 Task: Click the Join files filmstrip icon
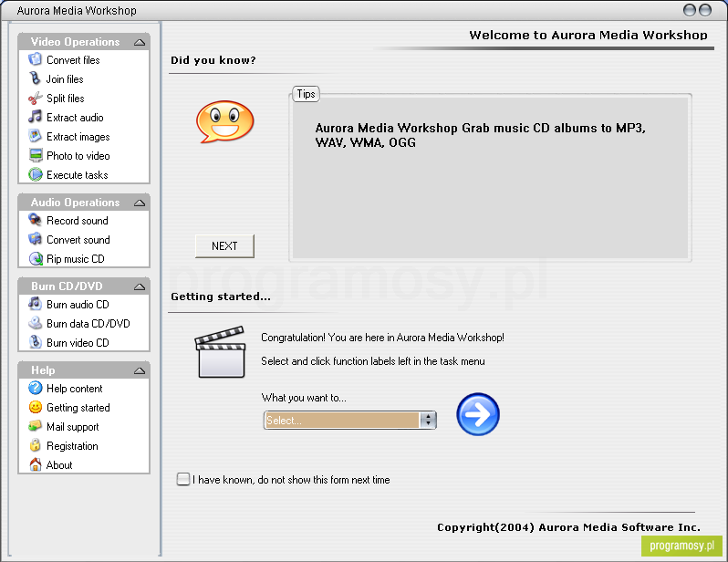point(36,78)
